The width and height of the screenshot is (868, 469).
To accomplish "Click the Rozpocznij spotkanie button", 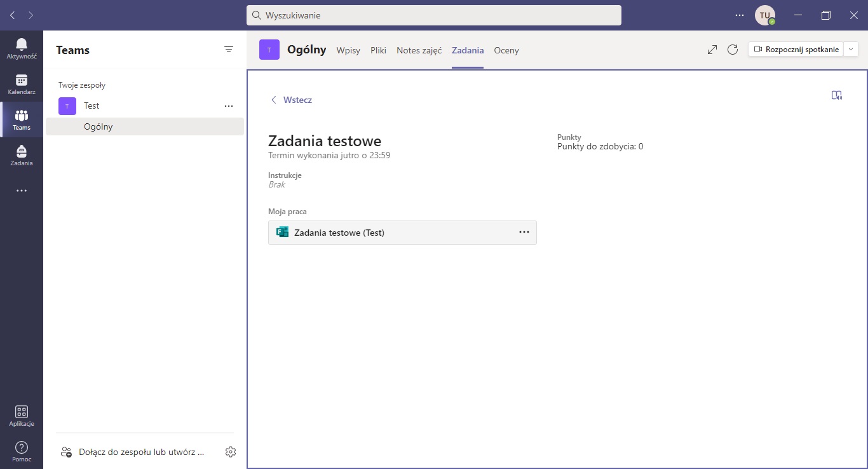I will pos(796,50).
